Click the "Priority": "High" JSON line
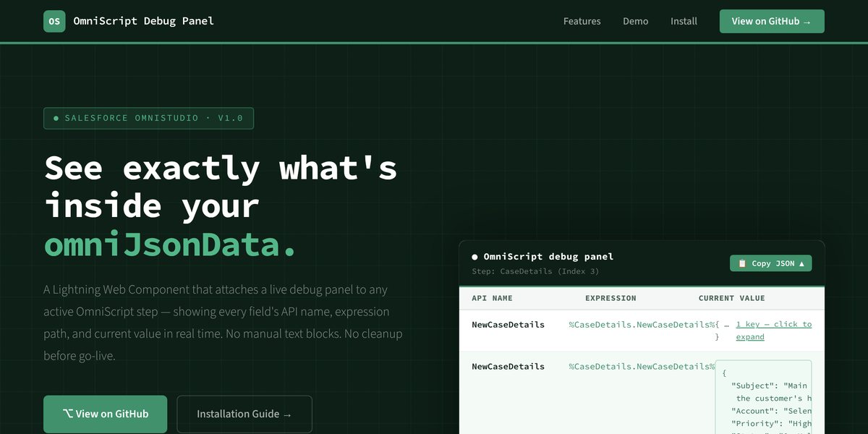 click(771, 424)
